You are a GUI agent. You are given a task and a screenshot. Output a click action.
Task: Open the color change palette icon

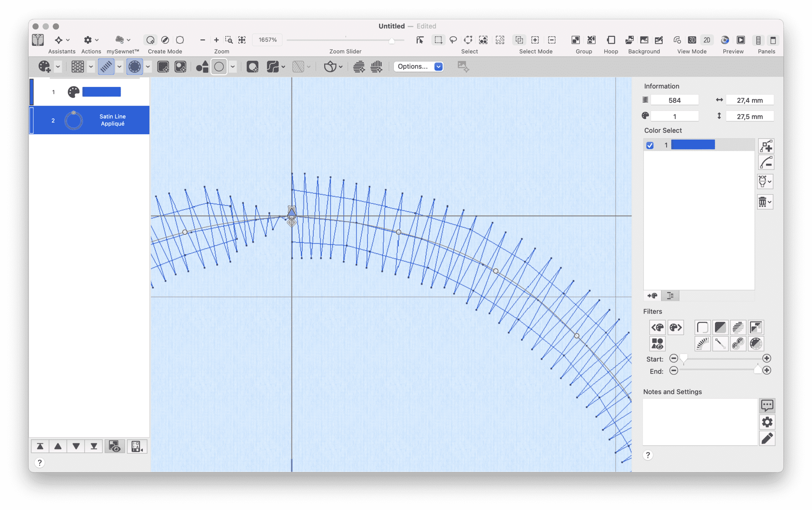44,66
